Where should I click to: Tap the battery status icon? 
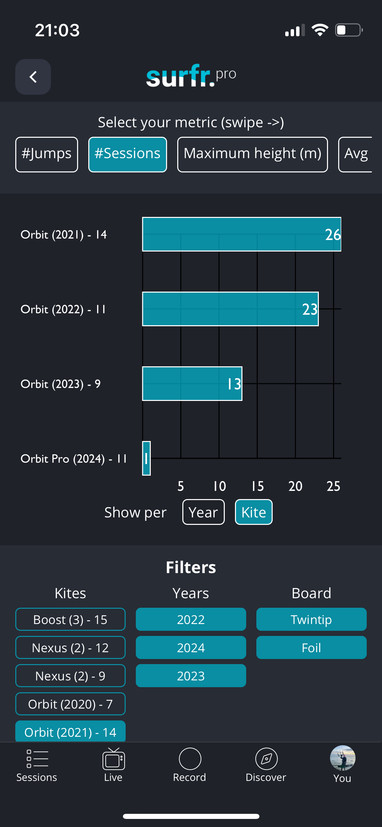pos(349,31)
